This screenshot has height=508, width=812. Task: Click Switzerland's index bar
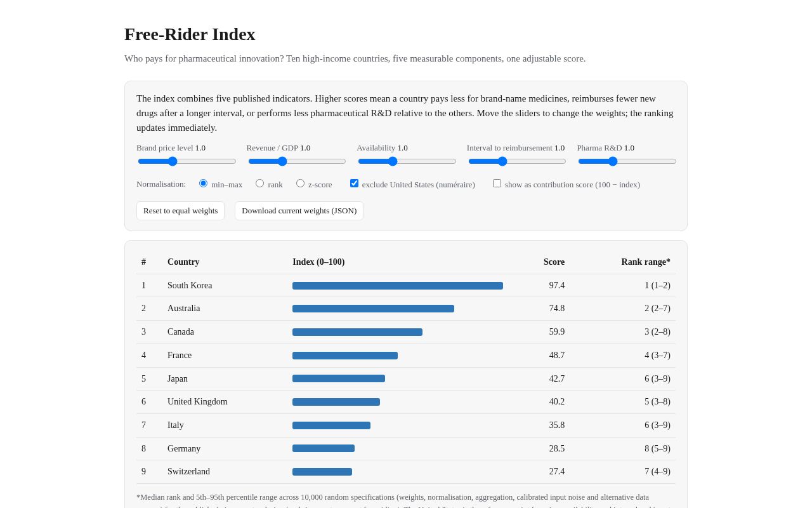322,472
